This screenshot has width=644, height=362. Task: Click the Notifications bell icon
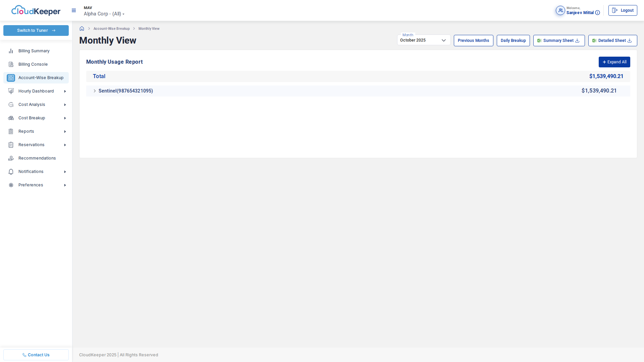coord(11,172)
